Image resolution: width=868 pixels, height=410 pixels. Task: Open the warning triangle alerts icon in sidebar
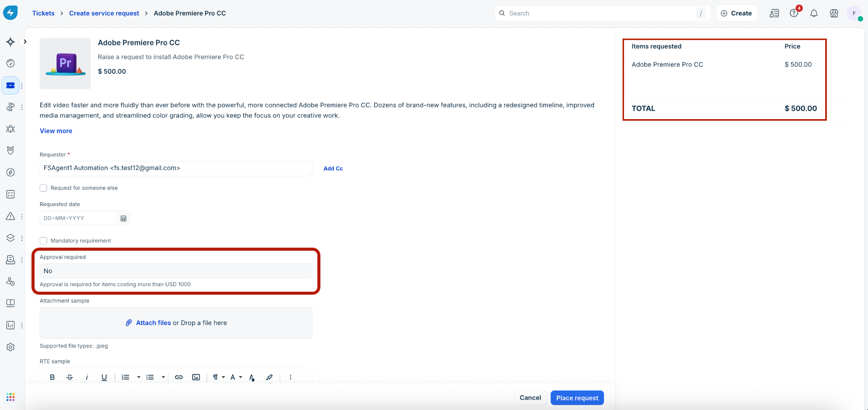[x=11, y=216]
